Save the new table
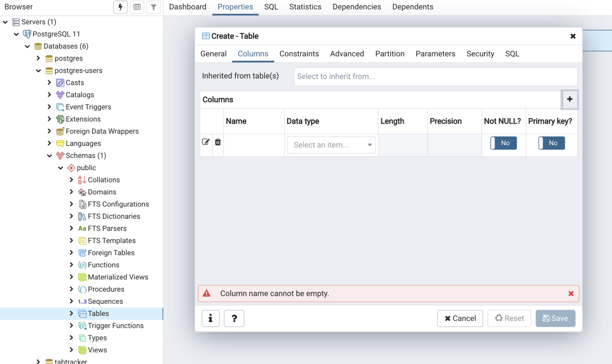The width and height of the screenshot is (612, 364). 555,318
